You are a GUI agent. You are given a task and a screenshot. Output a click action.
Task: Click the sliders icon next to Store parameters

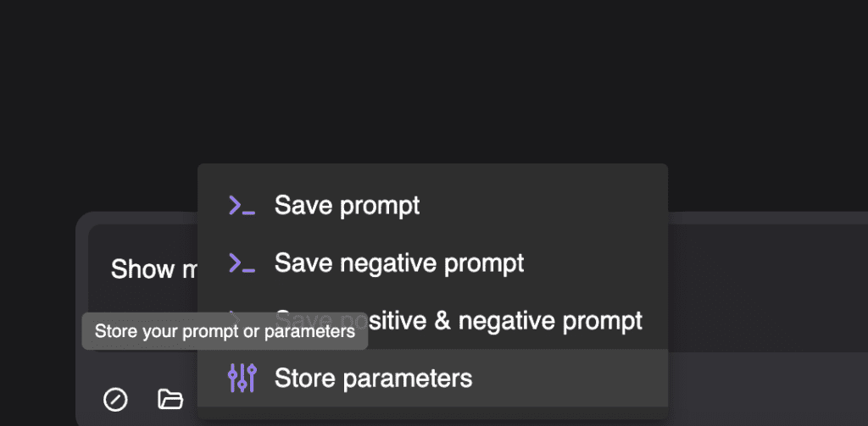(x=242, y=378)
